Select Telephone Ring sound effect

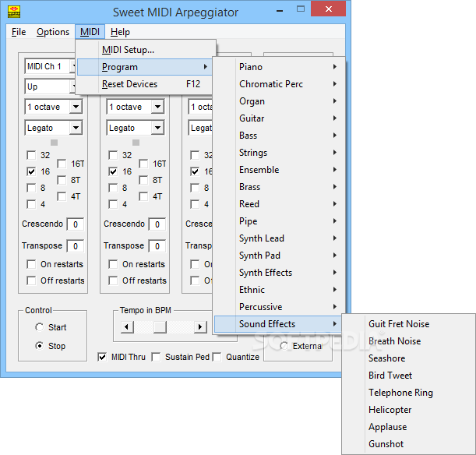408,393
